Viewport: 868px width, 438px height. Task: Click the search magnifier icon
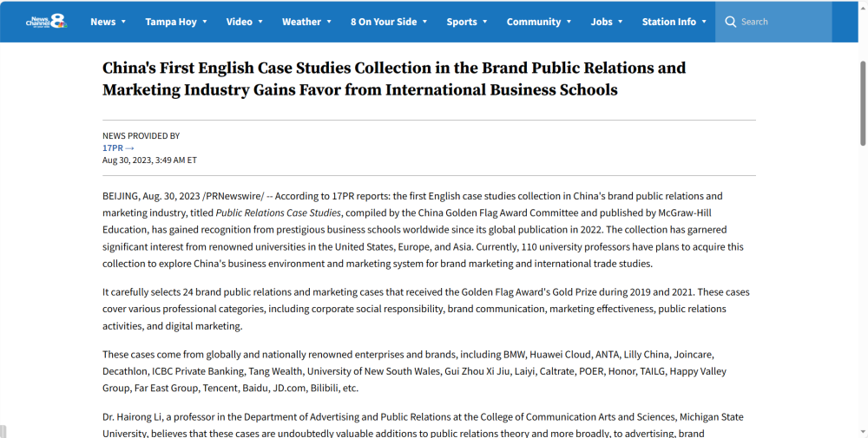(x=731, y=22)
